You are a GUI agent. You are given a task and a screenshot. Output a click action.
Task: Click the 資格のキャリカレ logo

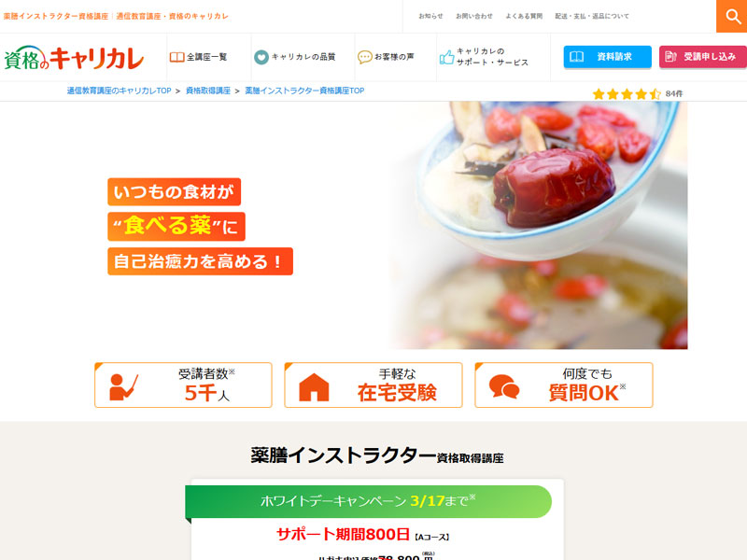[x=75, y=58]
